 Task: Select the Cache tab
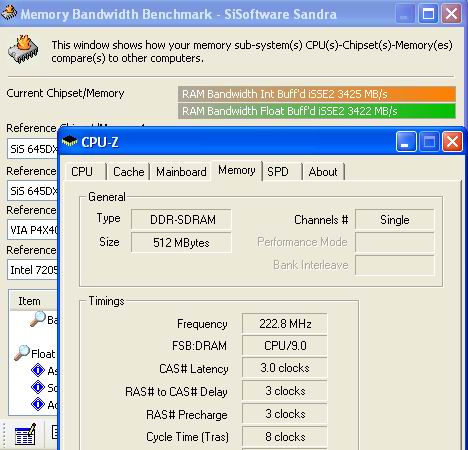[x=128, y=172]
